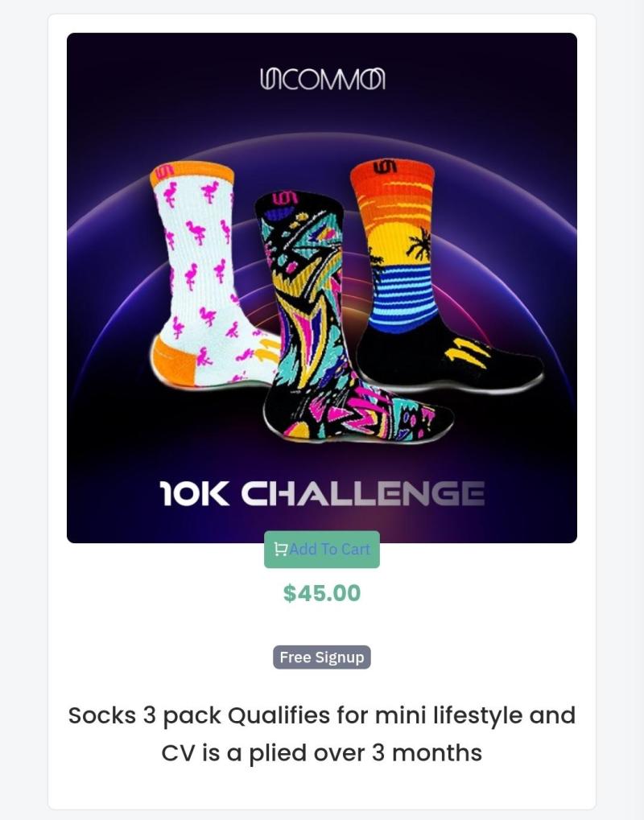Click the pink logo on the geometric sock cuff
This screenshot has width=644, height=820.
(x=285, y=198)
